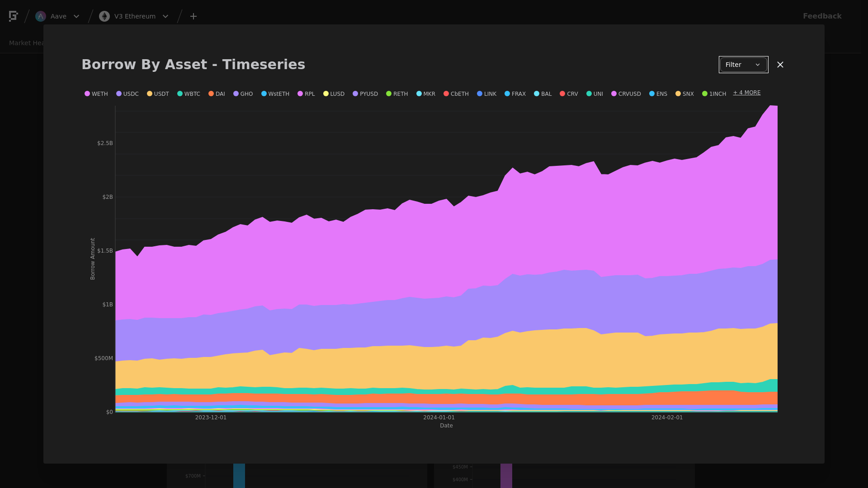Click the plus icon in breadcrumb
This screenshot has width=868, height=488.
(x=193, y=16)
